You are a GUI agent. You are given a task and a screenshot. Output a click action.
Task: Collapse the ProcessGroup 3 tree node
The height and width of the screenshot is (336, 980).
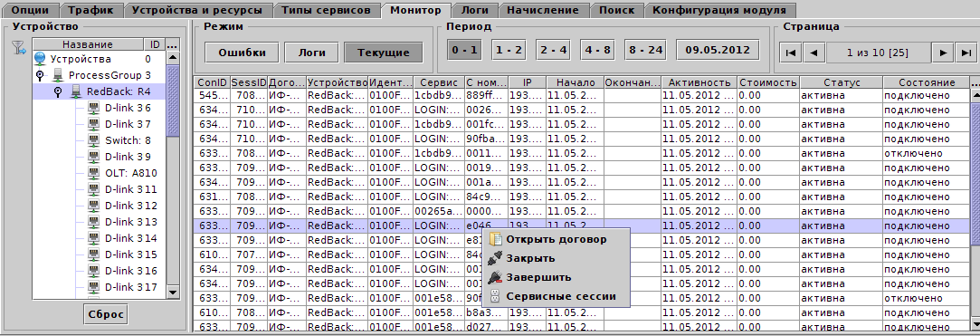tap(41, 75)
